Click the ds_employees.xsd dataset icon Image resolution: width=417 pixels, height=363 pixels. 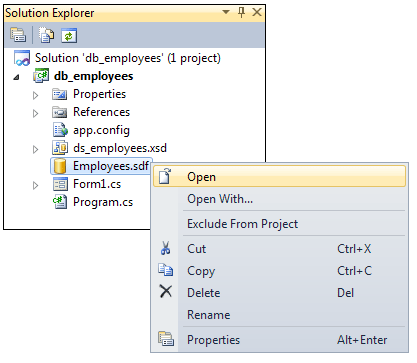(x=60, y=148)
